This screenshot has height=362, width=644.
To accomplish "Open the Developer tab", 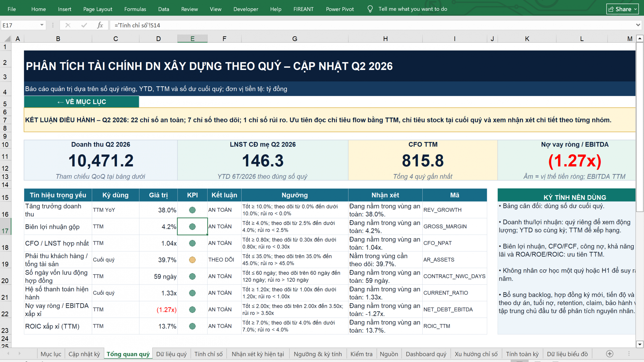I will 246,9.
